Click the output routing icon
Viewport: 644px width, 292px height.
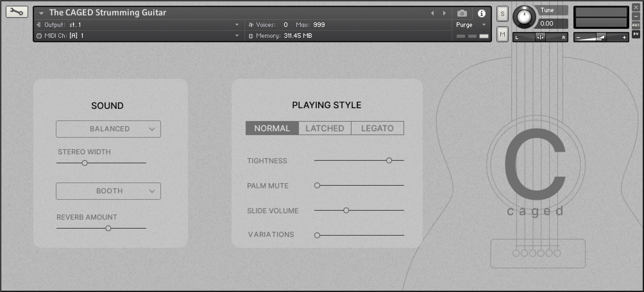[x=39, y=25]
